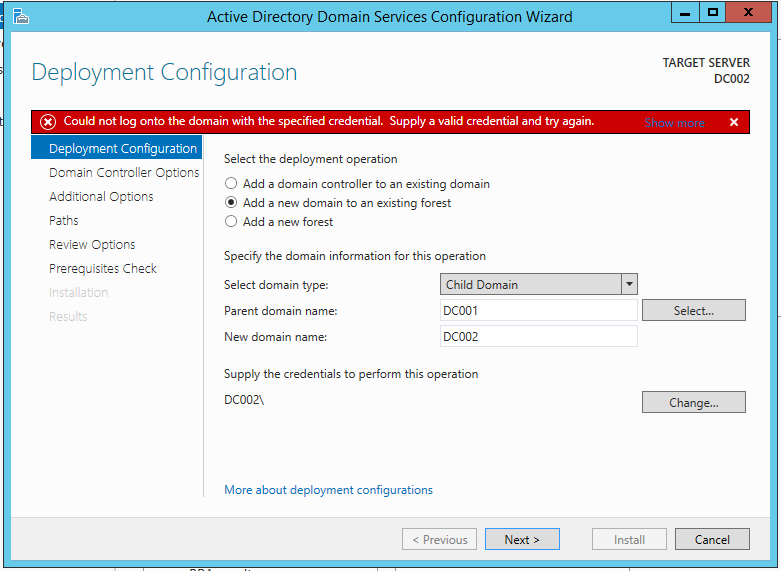Click the disabled < Previous button
The image size is (781, 571).
[x=439, y=539]
